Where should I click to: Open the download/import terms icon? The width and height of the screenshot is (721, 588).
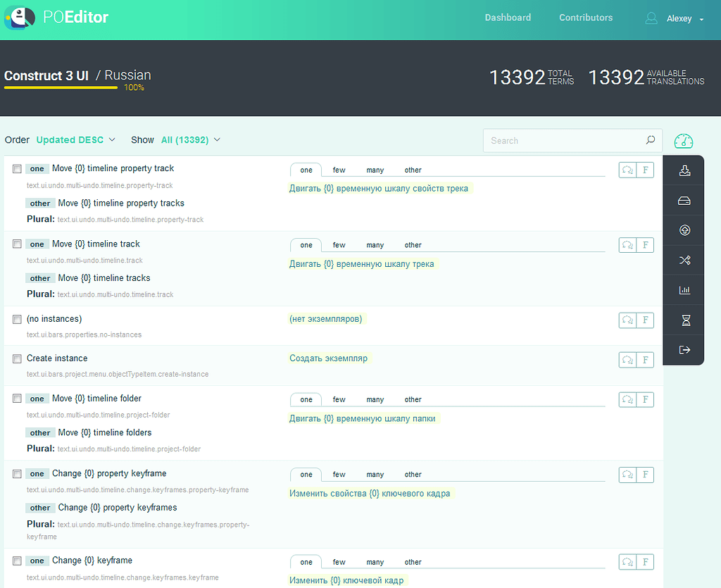[683, 170]
